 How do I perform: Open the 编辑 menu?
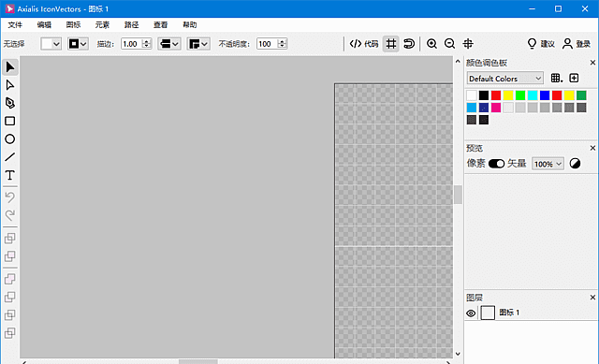pyautogui.click(x=44, y=25)
